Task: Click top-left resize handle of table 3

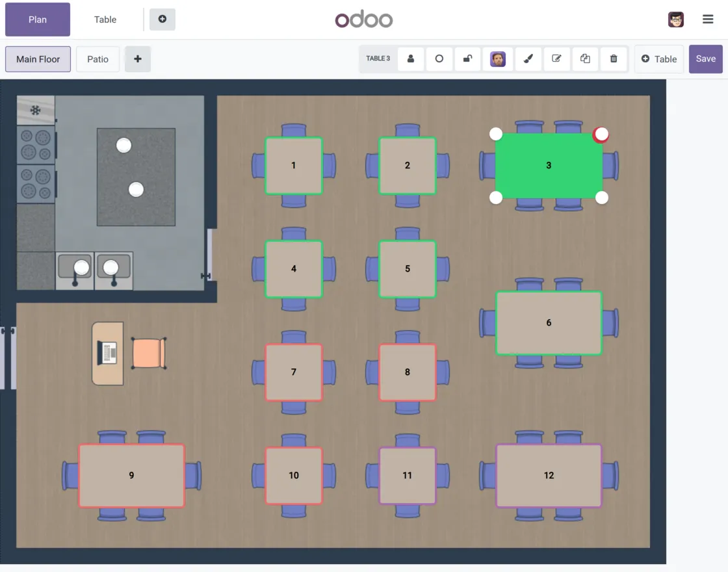Action: coord(496,134)
